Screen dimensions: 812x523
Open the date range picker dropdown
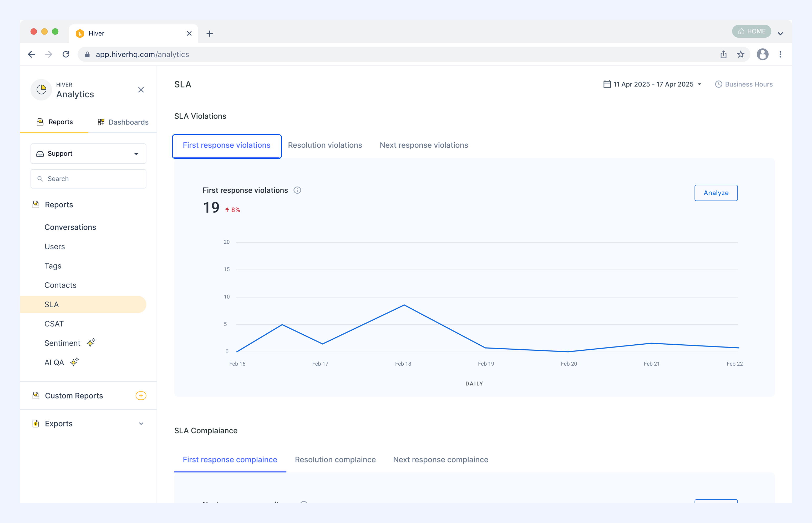point(652,84)
